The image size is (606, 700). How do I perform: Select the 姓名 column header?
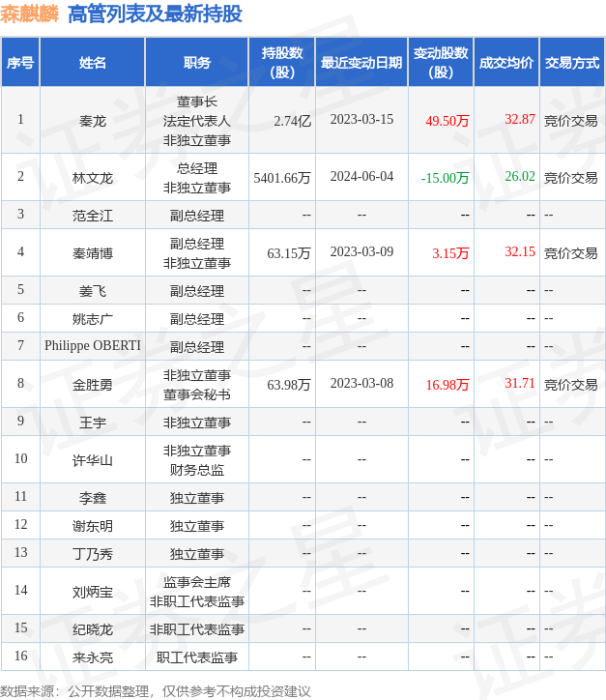pos(93,63)
